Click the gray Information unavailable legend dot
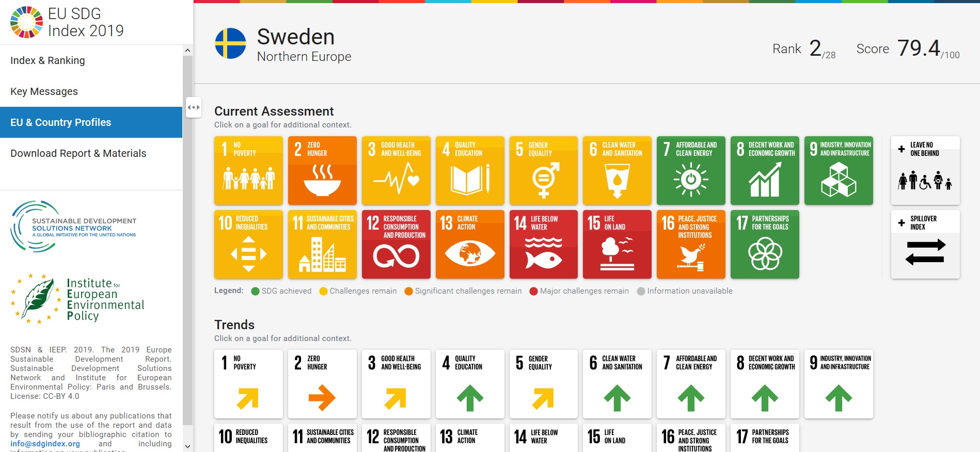This screenshot has height=452, width=980. pyautogui.click(x=641, y=291)
